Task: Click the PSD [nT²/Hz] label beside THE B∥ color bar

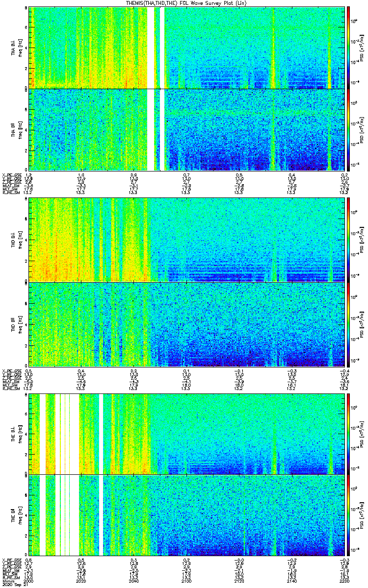Action: (363, 515)
